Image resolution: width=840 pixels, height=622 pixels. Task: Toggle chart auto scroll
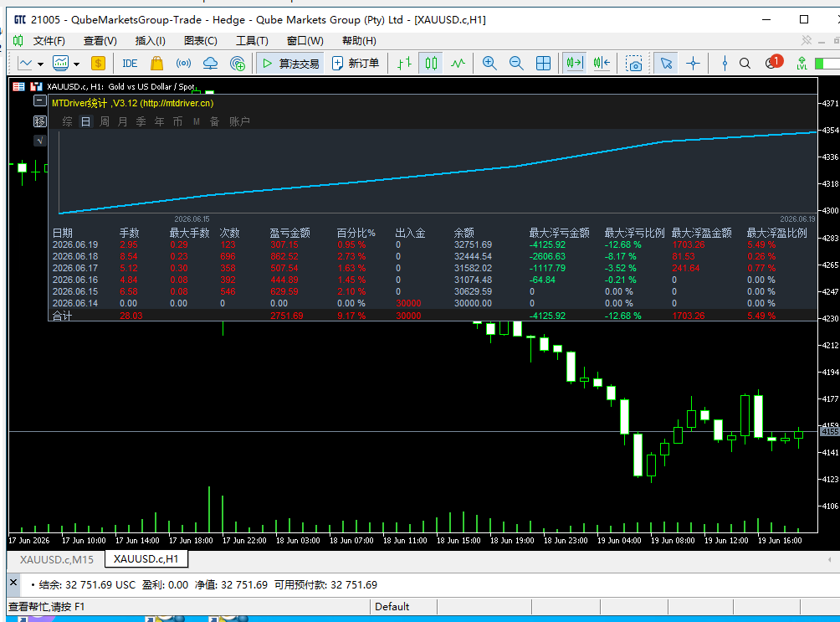click(574, 64)
